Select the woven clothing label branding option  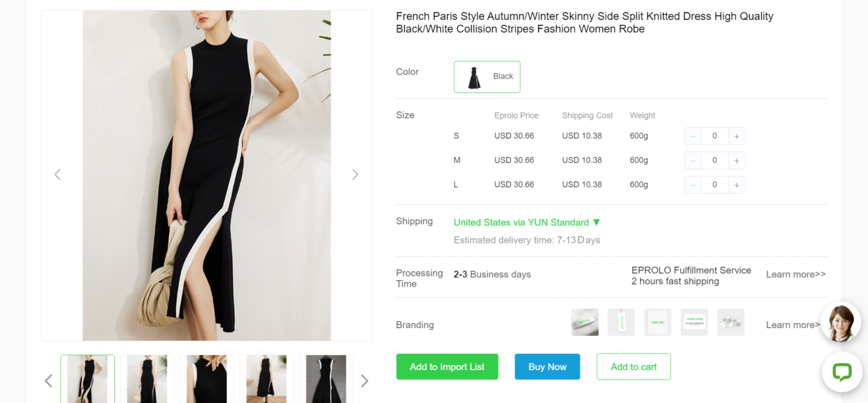pos(585,322)
